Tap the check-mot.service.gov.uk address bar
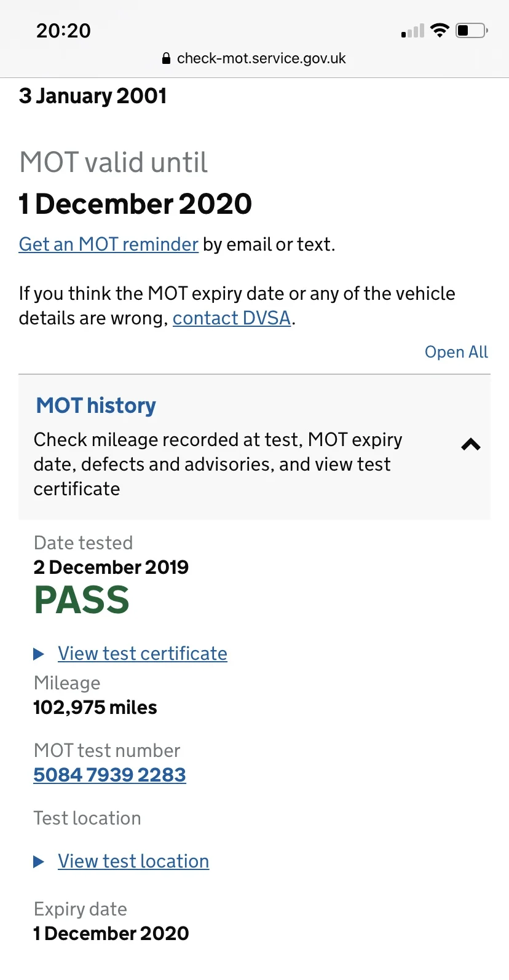 pos(254,58)
